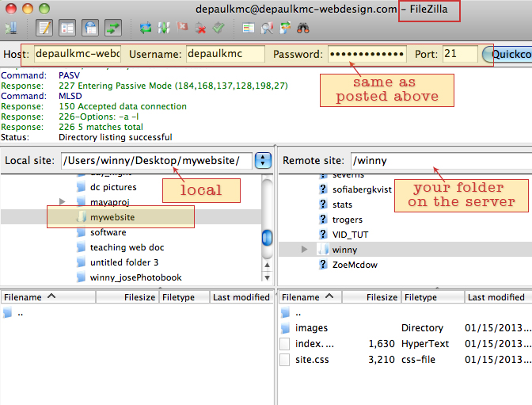Select the ZoeMcdow remote folder

(x=355, y=265)
